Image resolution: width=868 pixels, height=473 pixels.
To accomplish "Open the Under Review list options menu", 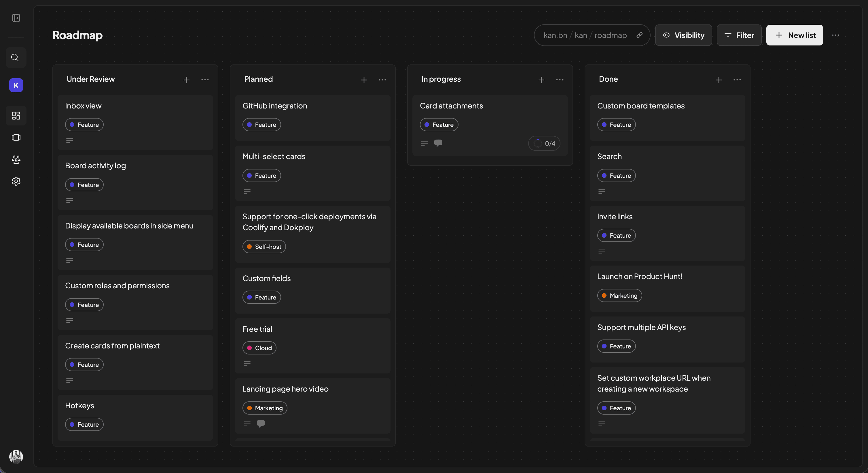I will (205, 80).
